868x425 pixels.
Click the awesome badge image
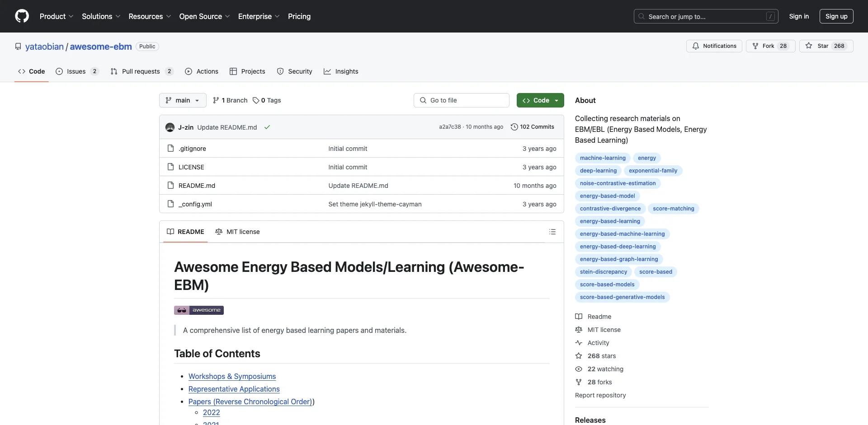coord(199,310)
